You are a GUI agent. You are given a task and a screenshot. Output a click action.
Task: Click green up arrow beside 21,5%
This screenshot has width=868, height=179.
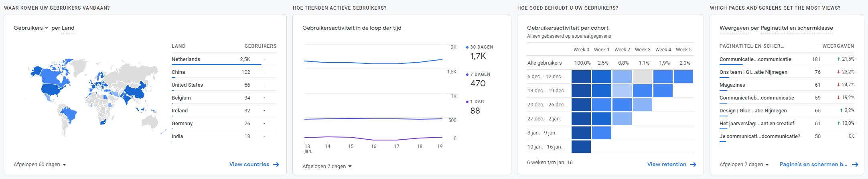tap(838, 59)
